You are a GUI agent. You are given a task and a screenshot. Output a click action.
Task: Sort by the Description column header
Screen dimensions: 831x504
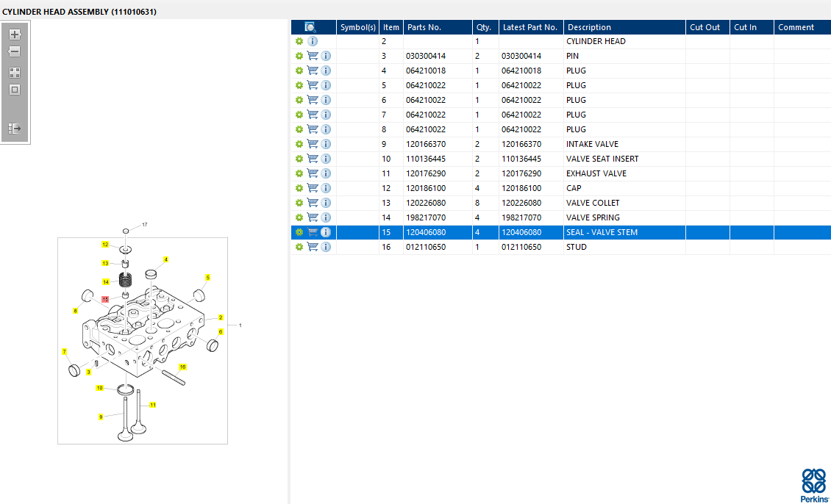[625, 27]
